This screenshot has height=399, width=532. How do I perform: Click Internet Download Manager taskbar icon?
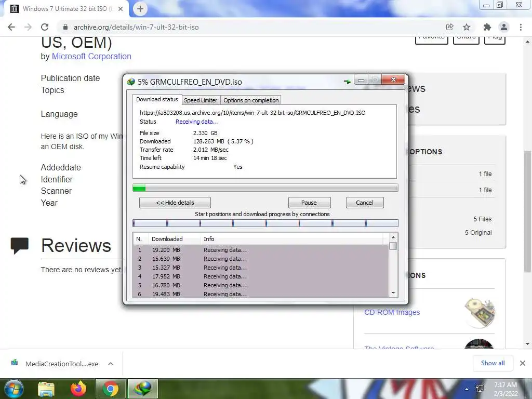coord(143,389)
